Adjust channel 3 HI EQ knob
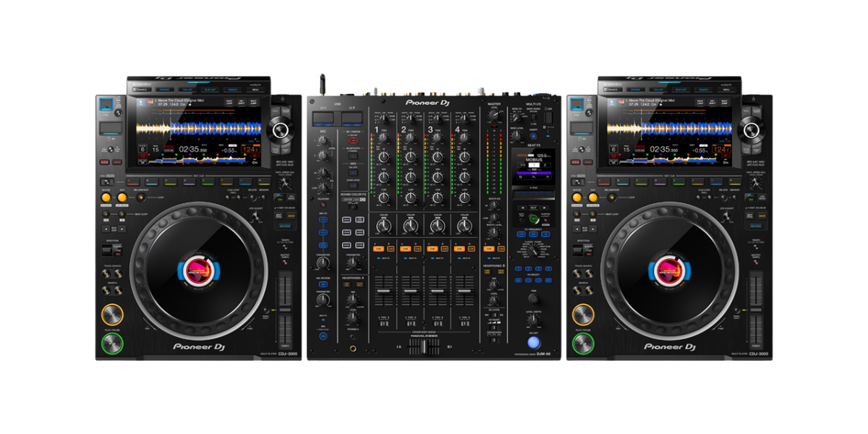Screen dimensions: 868x434 click(437, 156)
